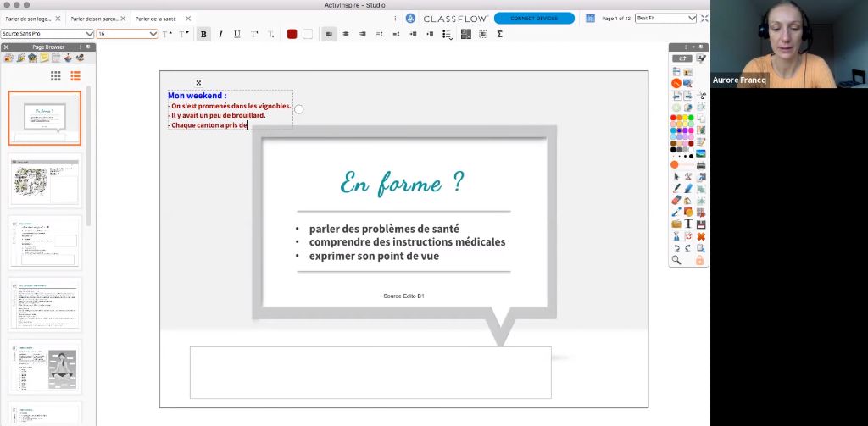This screenshot has height=426, width=868.
Task: Decrease font size with T down icon
Action: pyautogui.click(x=184, y=35)
